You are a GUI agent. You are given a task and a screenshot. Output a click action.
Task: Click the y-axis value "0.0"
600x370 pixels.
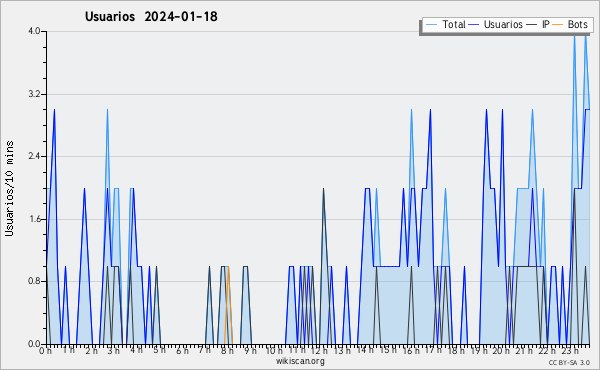tap(34, 344)
